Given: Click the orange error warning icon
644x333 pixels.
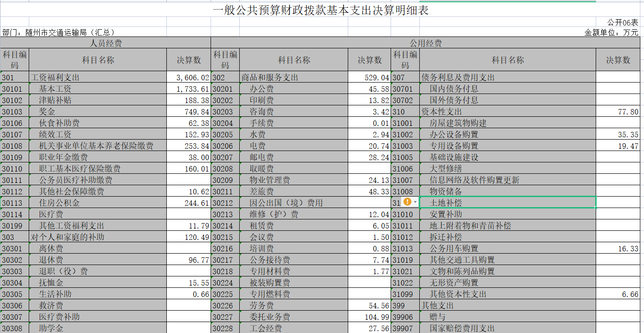Looking at the screenshot, I should (407, 202).
